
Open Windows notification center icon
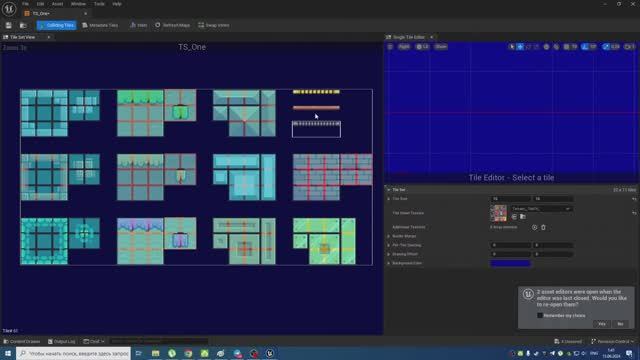coord(629,353)
